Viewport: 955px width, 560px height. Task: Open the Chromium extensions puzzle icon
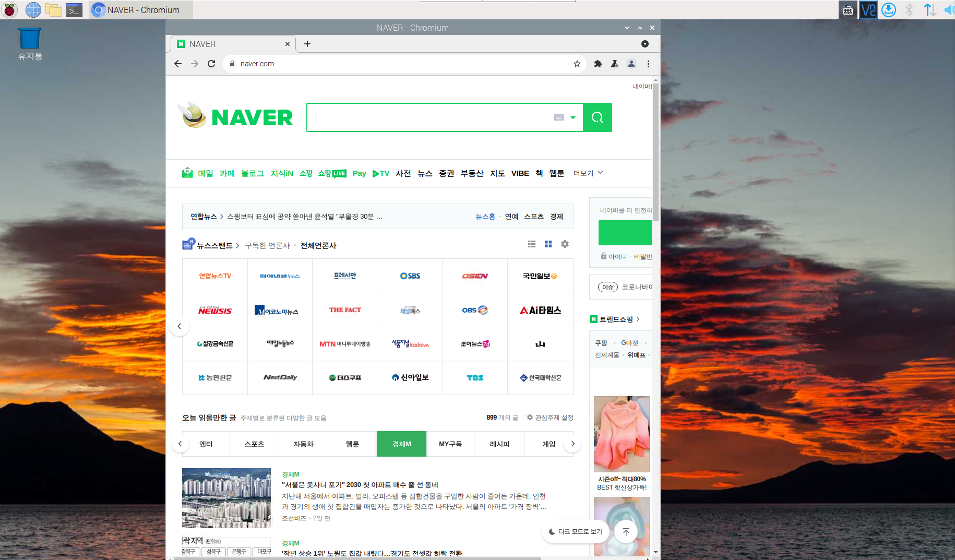[598, 64]
